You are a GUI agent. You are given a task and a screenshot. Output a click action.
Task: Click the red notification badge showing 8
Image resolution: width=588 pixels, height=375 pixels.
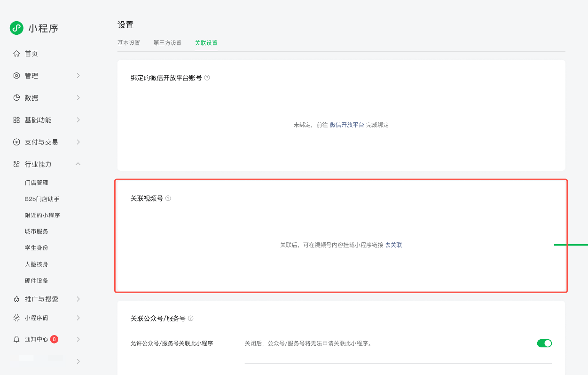54,339
